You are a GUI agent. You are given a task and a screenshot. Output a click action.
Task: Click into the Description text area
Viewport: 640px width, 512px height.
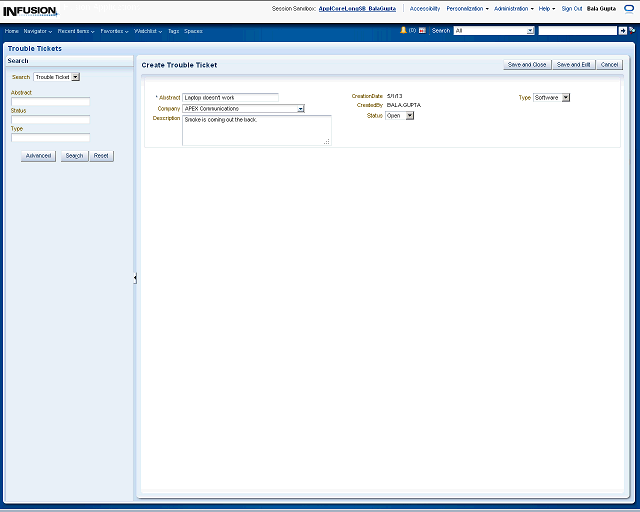click(256, 130)
